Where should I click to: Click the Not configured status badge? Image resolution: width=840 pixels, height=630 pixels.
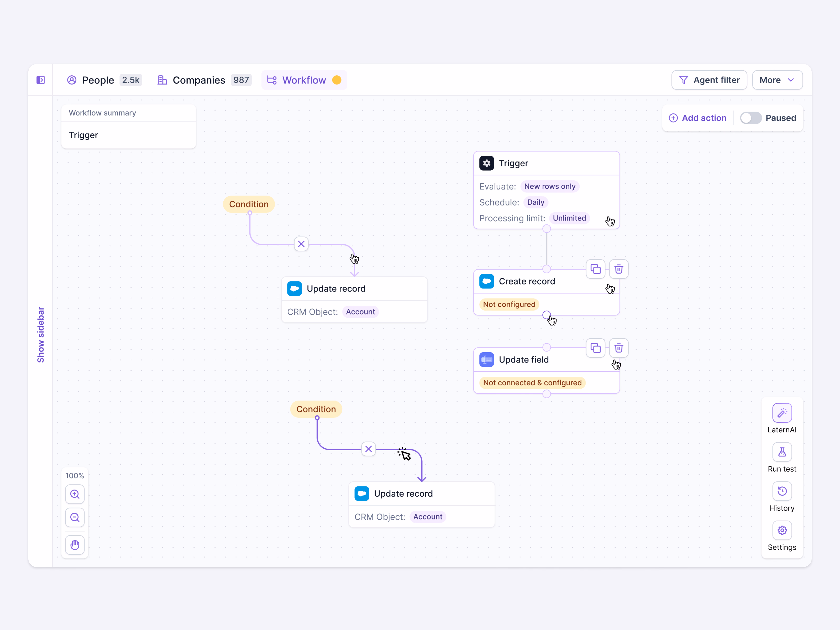pos(509,304)
